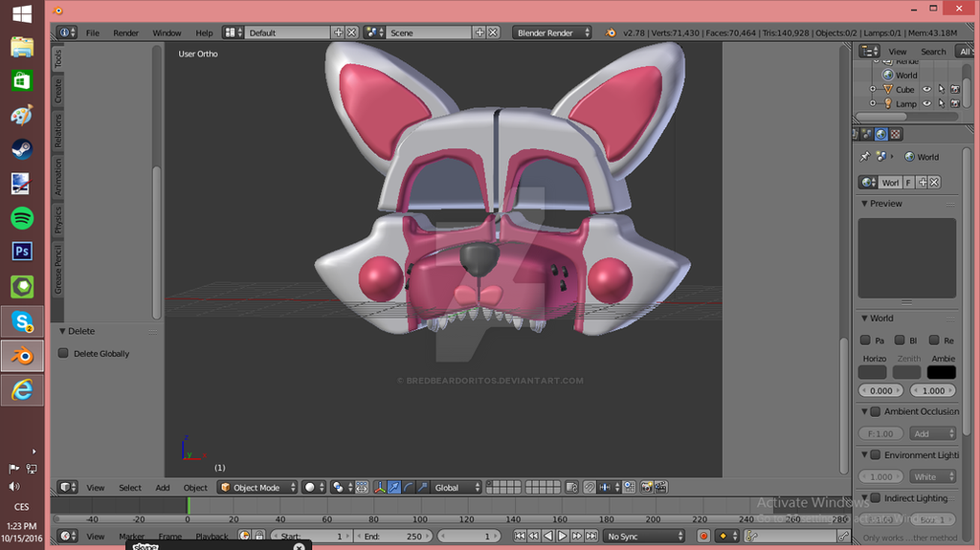This screenshot has height=550, width=980.
Task: Open Photoshop from the taskbar
Action: coord(22,252)
